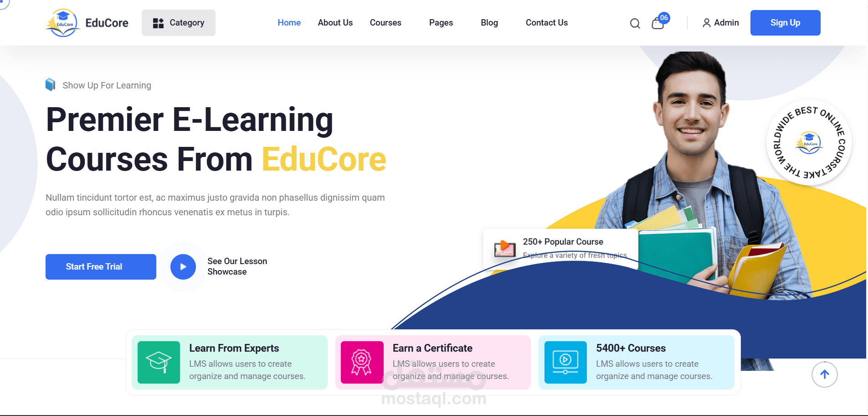Screen dimensions: 868x416
Task: Open the Category menu button
Action: tap(179, 23)
